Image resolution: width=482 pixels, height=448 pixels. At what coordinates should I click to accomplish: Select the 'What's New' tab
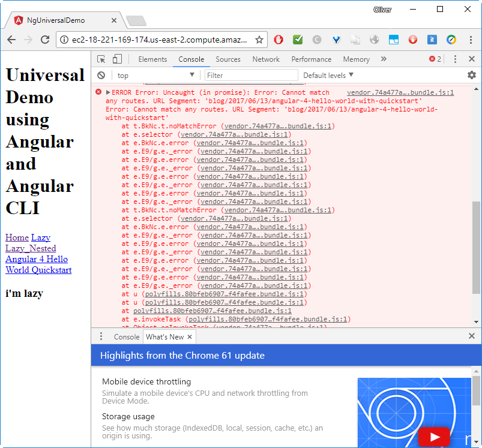pyautogui.click(x=165, y=336)
